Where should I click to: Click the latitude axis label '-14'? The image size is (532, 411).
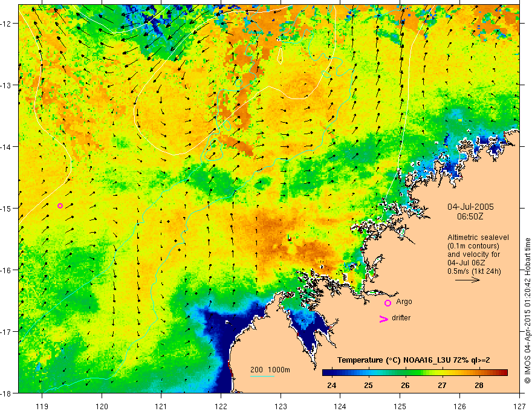[5, 147]
